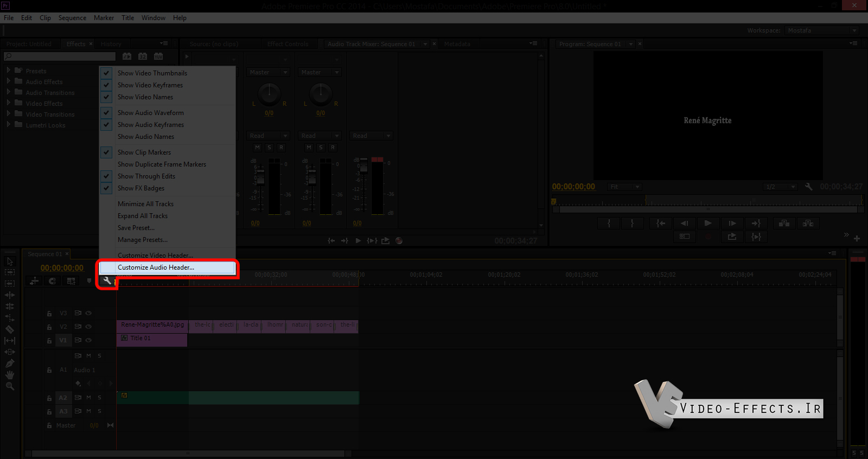This screenshot has height=459, width=868.
Task: Toggle Show Through Edits option
Action: tap(168, 176)
